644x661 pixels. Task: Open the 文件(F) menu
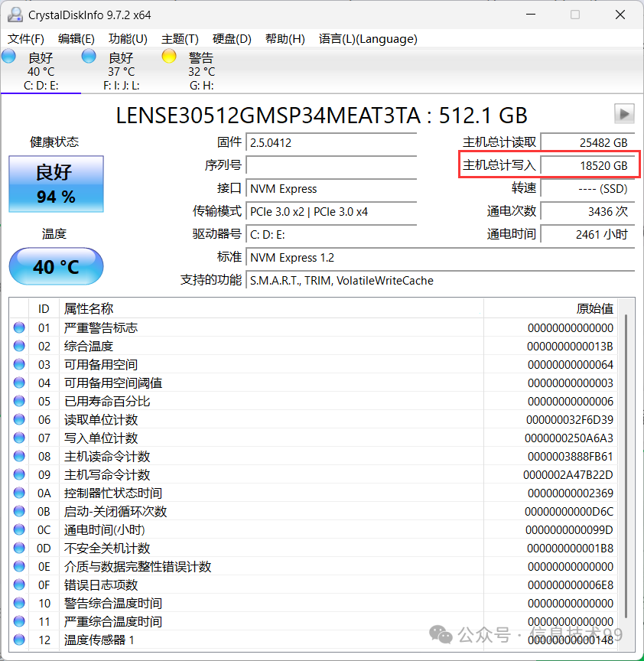coord(25,39)
